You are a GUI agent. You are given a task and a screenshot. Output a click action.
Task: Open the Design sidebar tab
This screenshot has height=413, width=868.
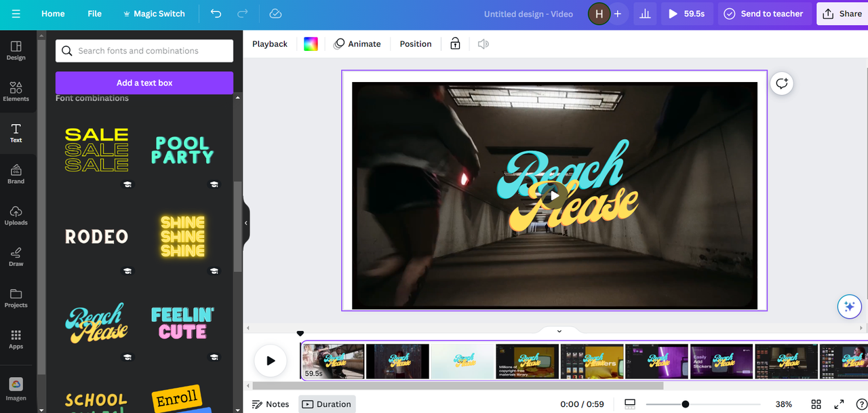click(16, 51)
